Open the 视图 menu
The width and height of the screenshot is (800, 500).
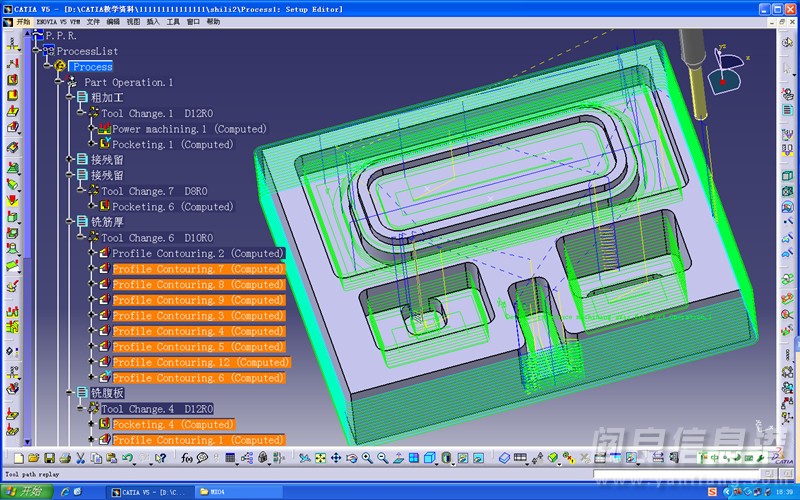click(133, 22)
